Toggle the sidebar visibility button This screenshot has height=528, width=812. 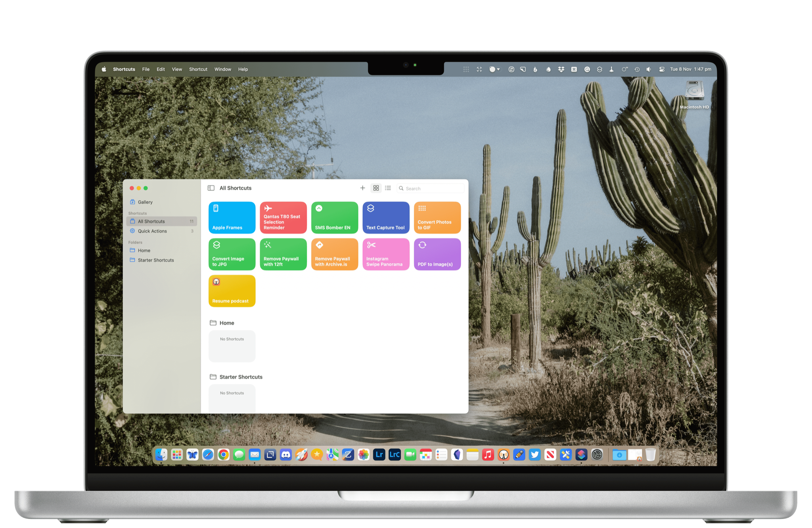tap(211, 188)
